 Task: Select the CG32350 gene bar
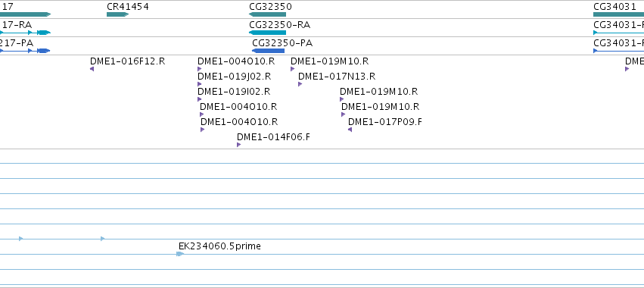[267, 14]
